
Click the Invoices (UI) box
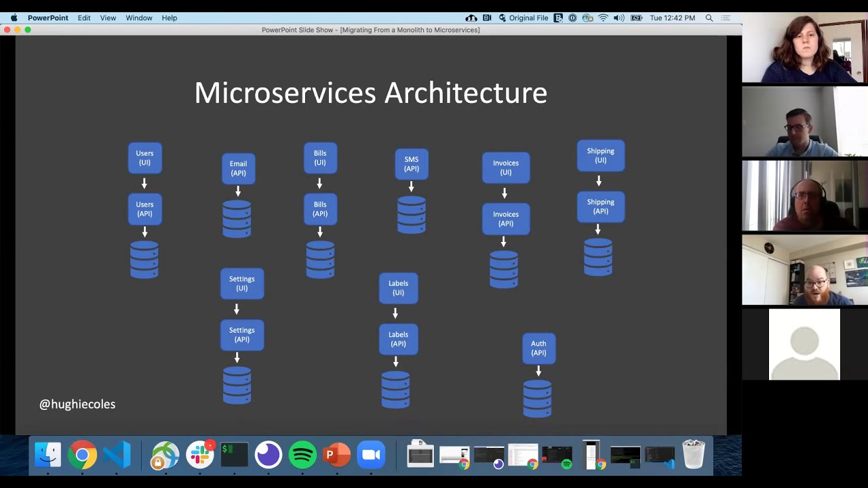[506, 167]
